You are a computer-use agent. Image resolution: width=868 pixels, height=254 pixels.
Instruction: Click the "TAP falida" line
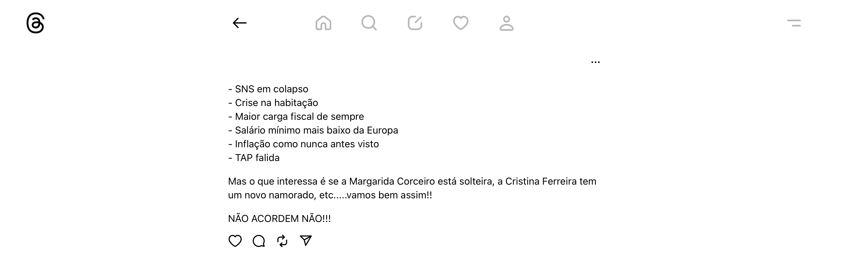click(254, 158)
